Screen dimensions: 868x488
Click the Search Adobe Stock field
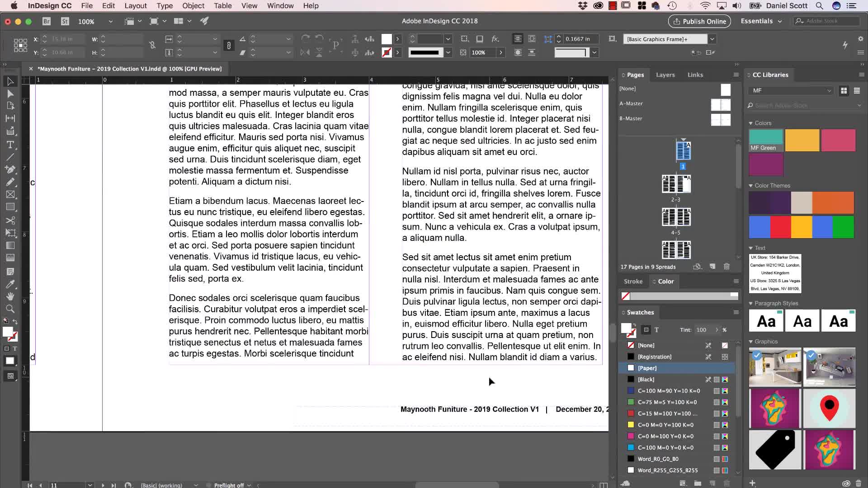pos(805,106)
